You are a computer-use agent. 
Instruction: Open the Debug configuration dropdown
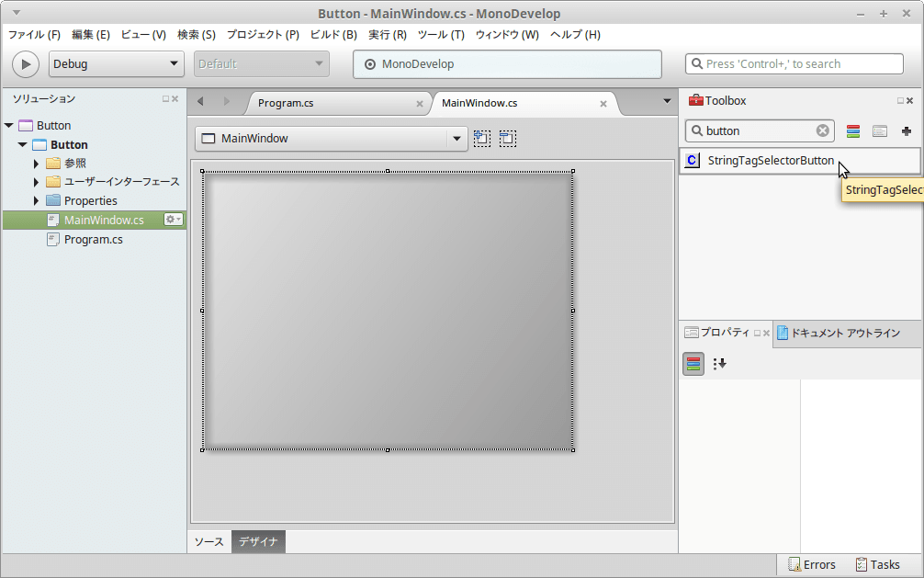pos(116,63)
